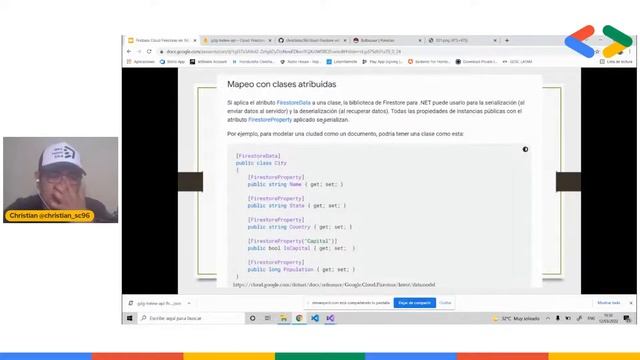This screenshot has width=640, height=360.
Task: Click Ocultar on the screen-sharing bar
Action: pos(445,303)
